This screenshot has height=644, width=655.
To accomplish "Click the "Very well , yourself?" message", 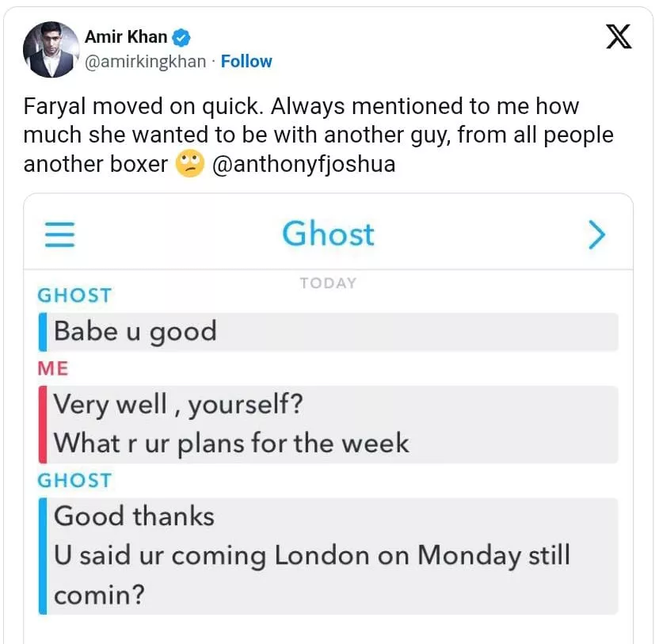I will [x=178, y=405].
